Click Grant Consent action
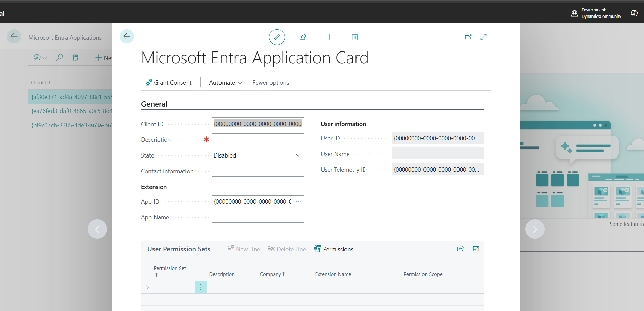 pos(168,82)
